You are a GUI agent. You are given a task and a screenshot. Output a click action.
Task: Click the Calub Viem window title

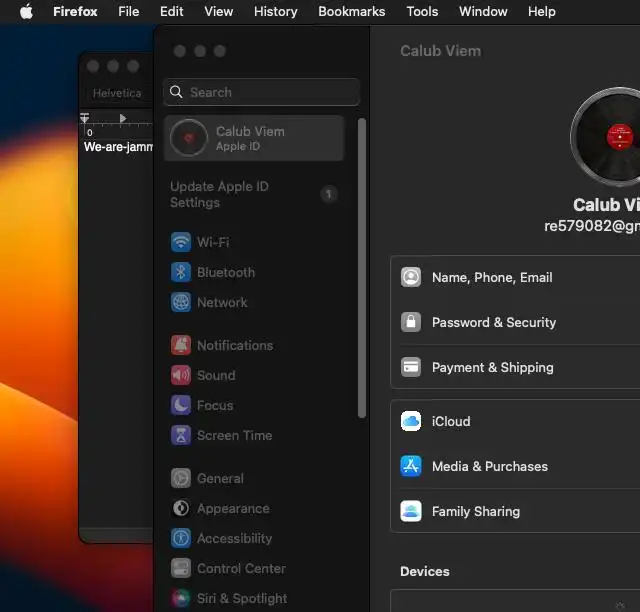[440, 51]
